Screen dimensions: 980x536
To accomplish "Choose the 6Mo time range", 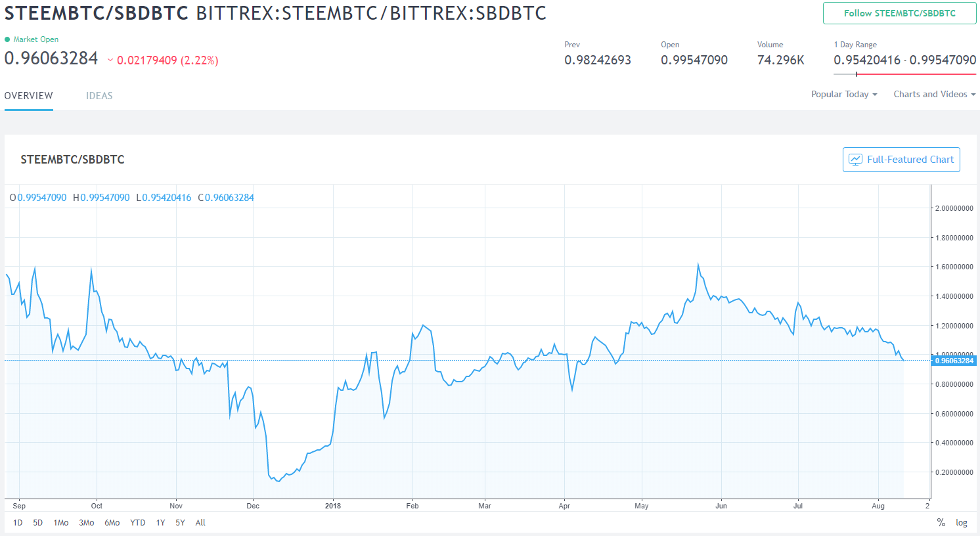I will click(x=112, y=523).
